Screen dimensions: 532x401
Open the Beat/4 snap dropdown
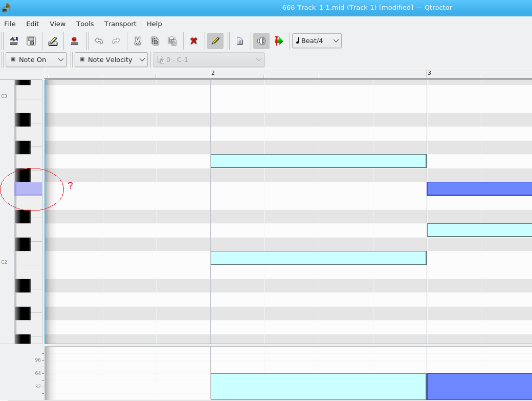(x=317, y=41)
